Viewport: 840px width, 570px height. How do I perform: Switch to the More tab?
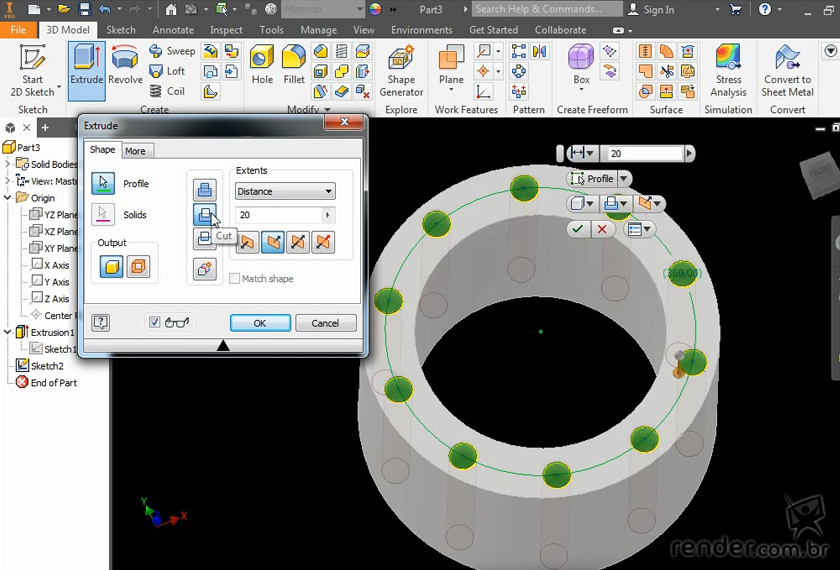135,151
